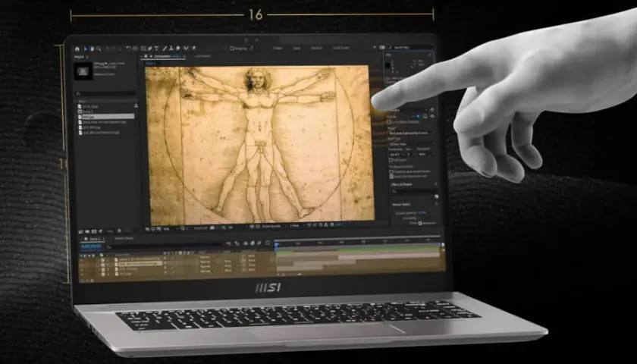Toggle motion blur icon in timeline
This screenshot has width=637, height=364.
coord(259,243)
